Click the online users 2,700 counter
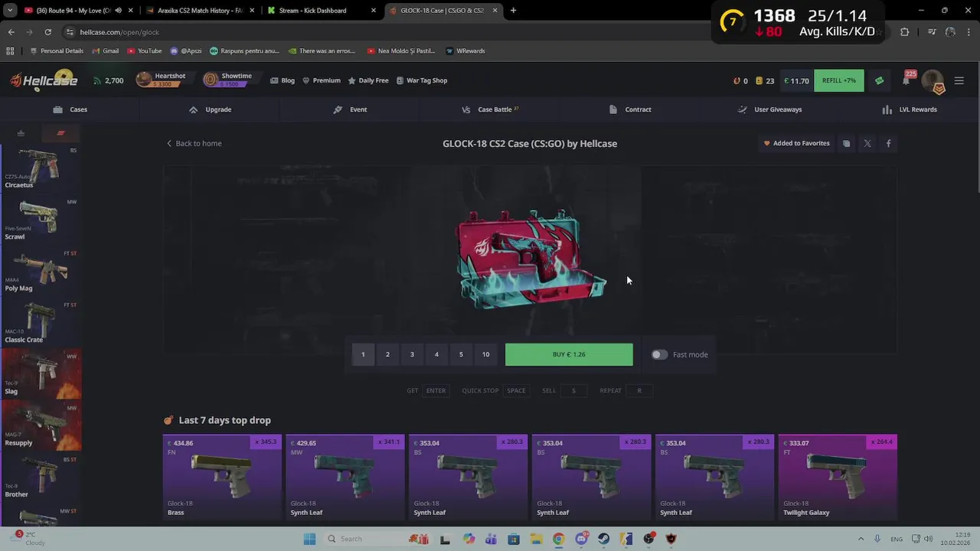 (x=108, y=80)
